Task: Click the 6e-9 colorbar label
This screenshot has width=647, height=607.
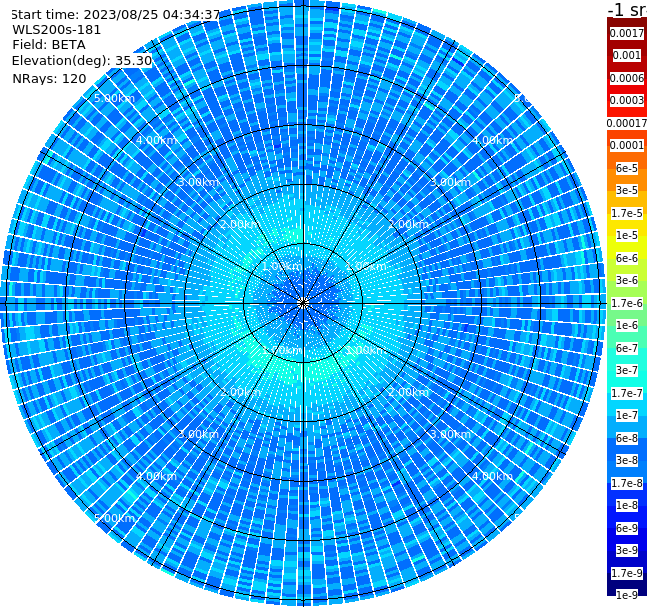Action: [x=627, y=528]
